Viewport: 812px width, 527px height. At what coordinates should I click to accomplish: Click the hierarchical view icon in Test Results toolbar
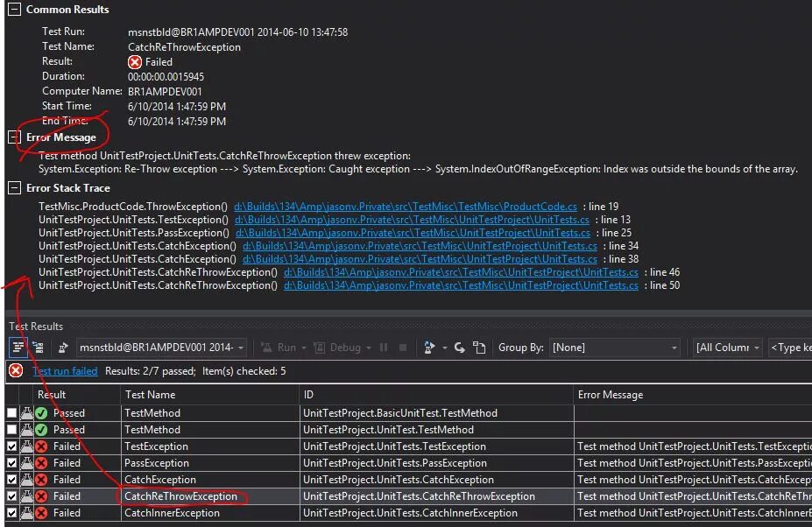click(x=38, y=348)
